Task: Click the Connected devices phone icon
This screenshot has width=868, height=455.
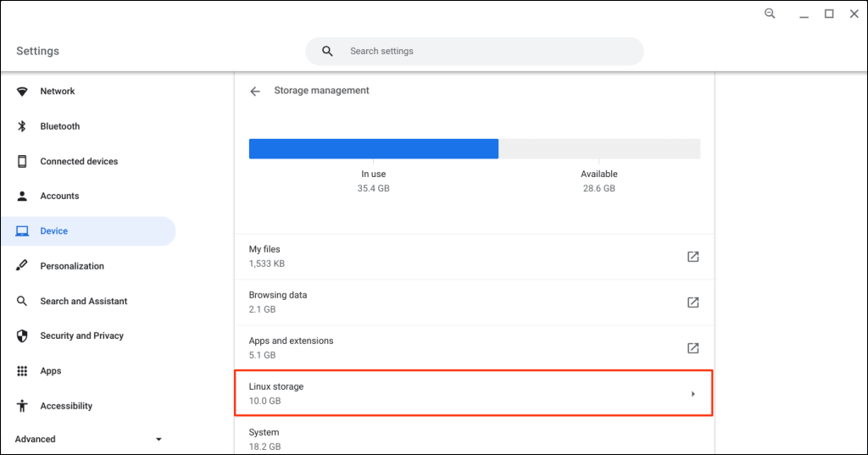Action: point(23,161)
